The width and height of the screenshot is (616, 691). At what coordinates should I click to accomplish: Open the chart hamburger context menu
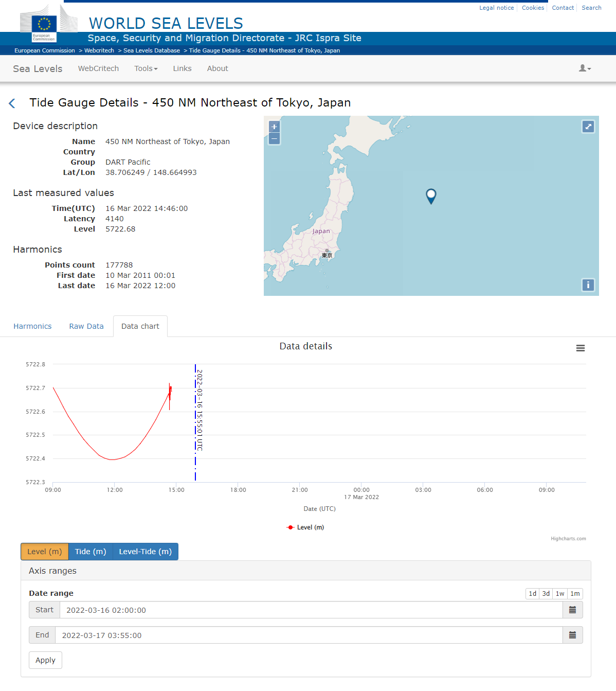point(580,348)
